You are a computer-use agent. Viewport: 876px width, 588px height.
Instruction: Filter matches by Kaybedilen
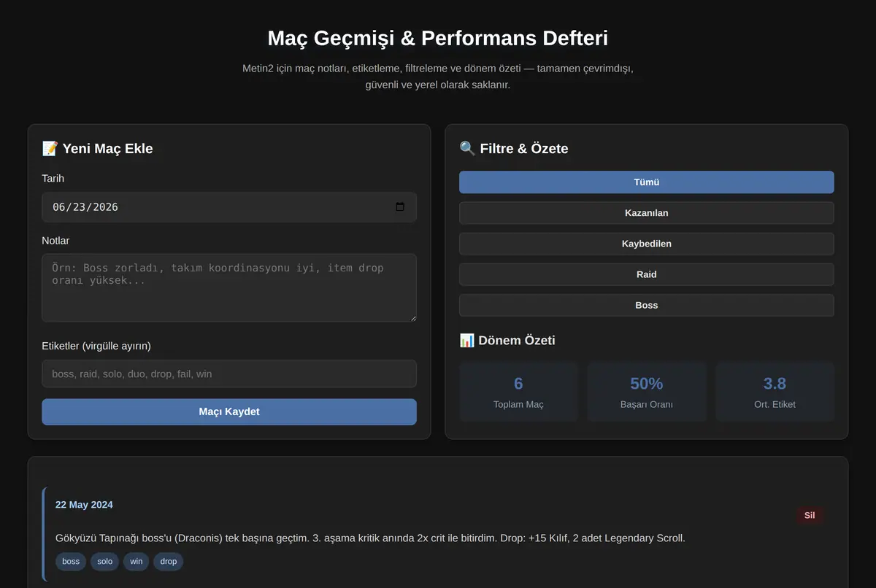coord(647,244)
